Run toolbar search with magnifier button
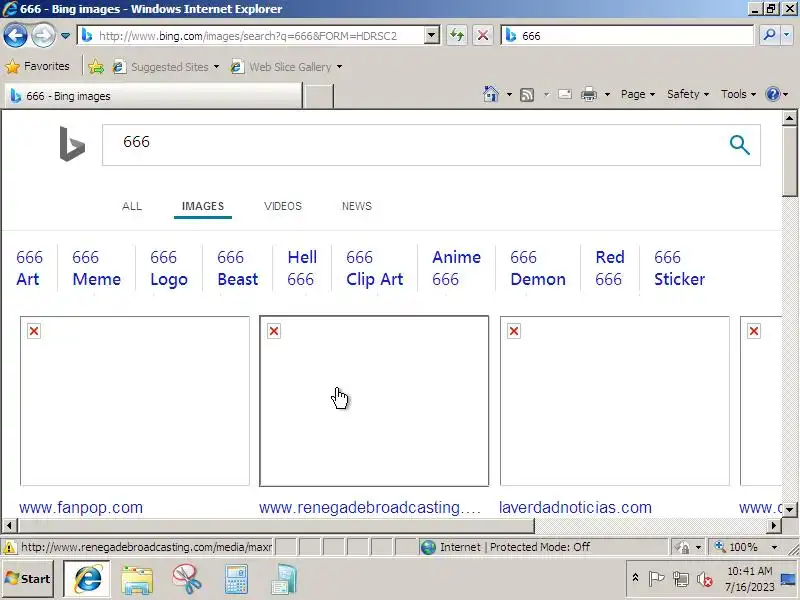800x600 pixels. point(769,35)
